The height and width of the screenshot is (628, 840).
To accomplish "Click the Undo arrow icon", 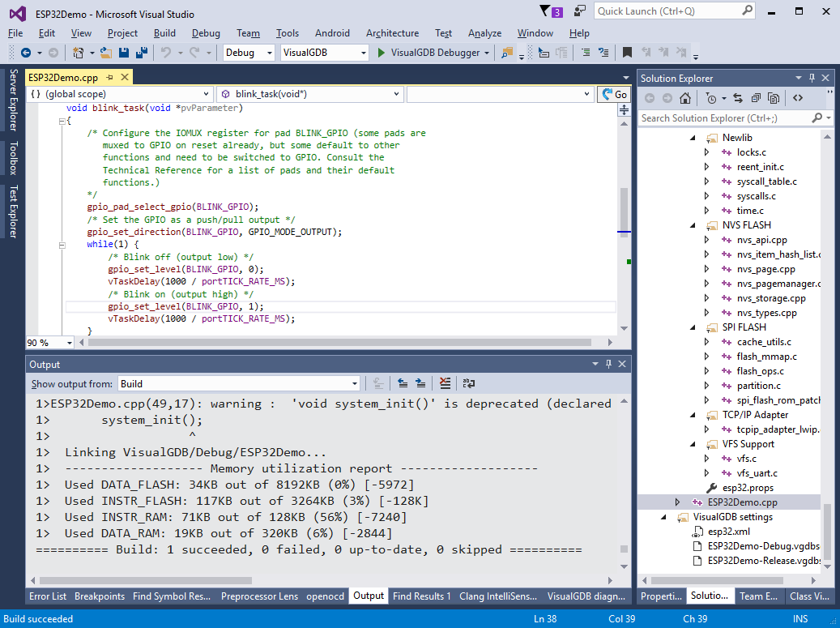I will coord(166,53).
